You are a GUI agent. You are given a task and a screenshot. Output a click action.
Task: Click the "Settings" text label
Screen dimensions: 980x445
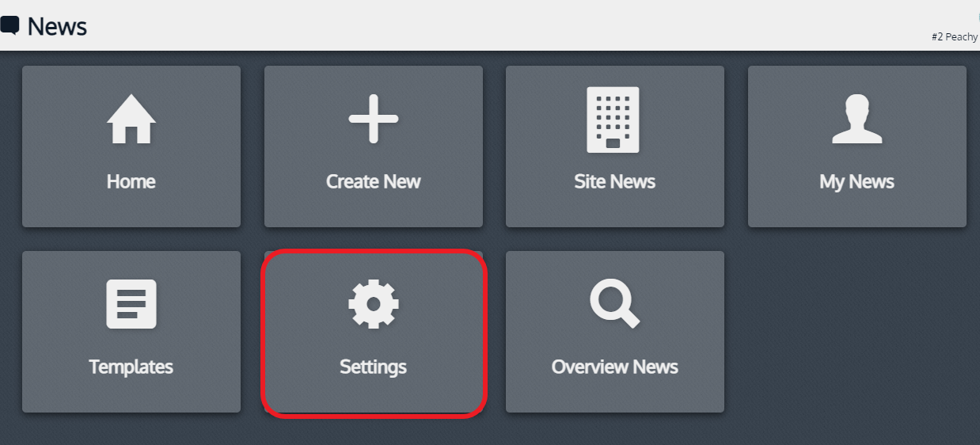pyautogui.click(x=374, y=367)
